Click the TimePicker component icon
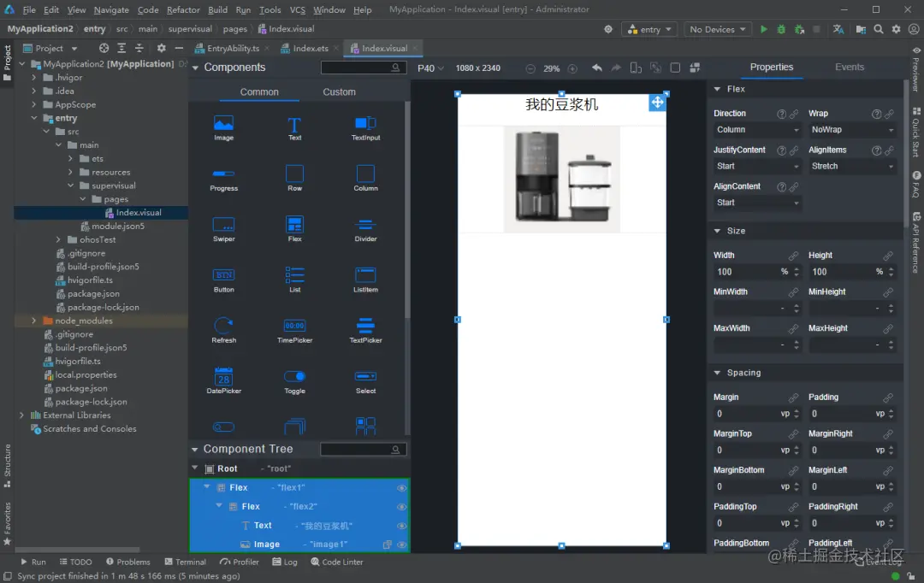The width and height of the screenshot is (924, 583). click(294, 327)
